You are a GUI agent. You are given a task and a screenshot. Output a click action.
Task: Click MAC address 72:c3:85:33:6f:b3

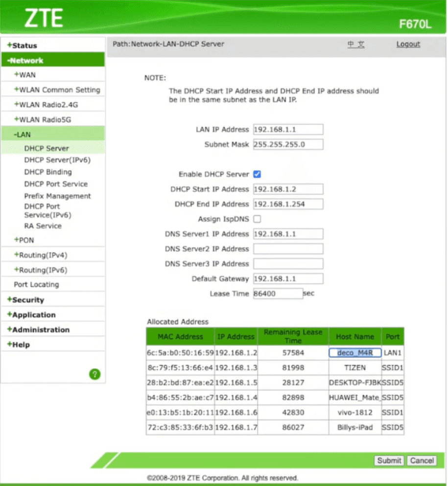tap(180, 427)
